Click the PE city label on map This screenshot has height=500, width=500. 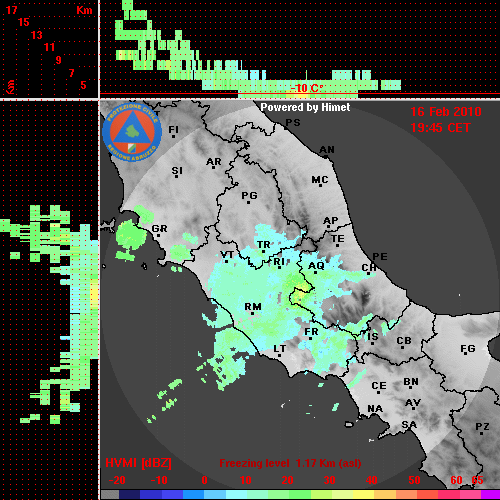point(380,256)
